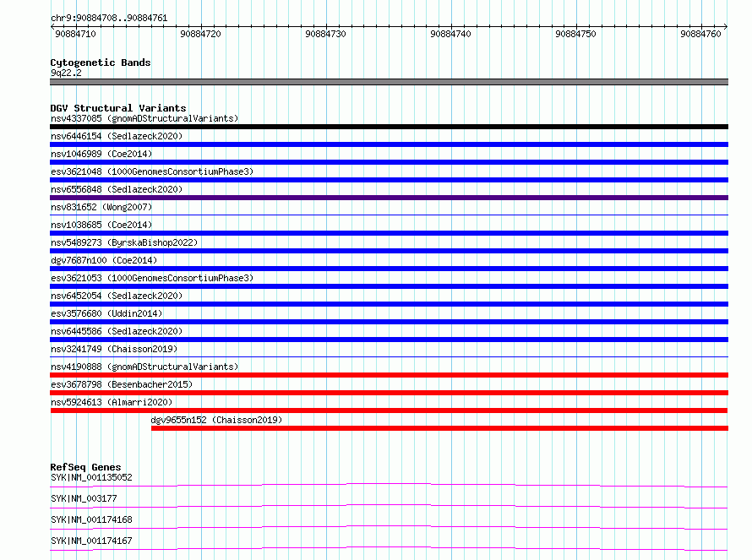Open the Cytogenetic Bands track heading

coord(101,63)
